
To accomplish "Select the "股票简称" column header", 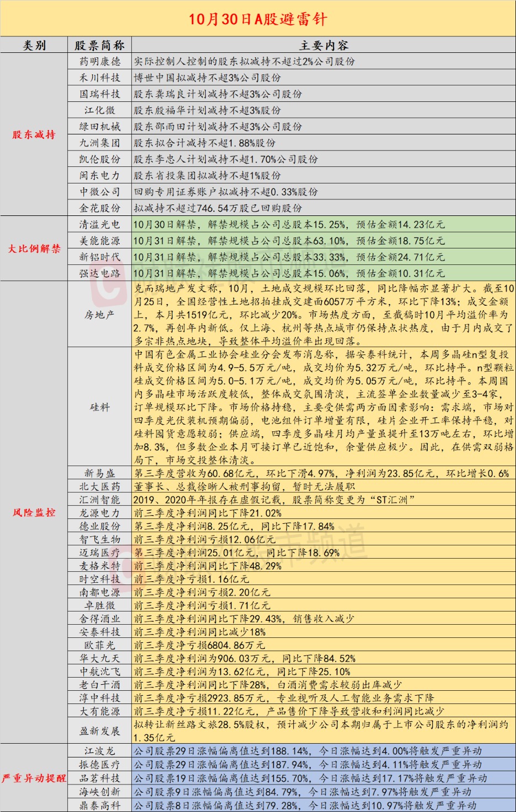I will tap(100, 45).
